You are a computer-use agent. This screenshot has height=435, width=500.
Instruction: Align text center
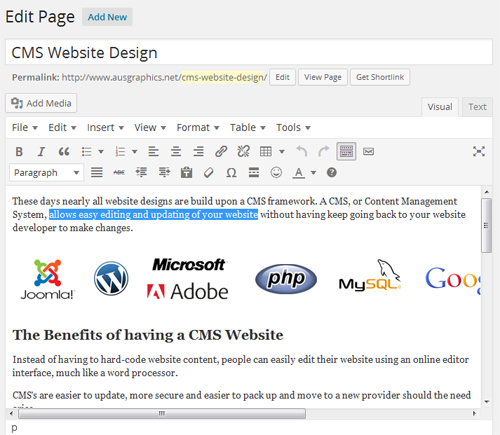[x=176, y=152]
